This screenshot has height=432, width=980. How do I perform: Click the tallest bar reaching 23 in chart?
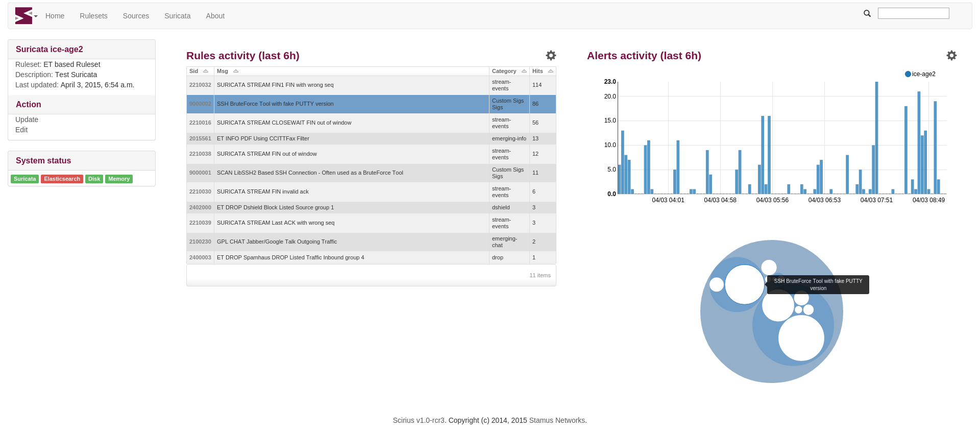877,138
